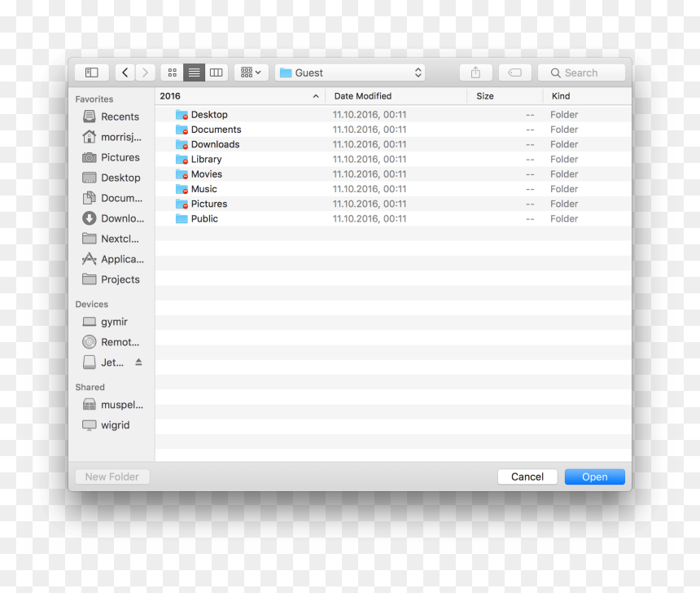
Task: Select the wigrid shared computer
Action: (112, 425)
